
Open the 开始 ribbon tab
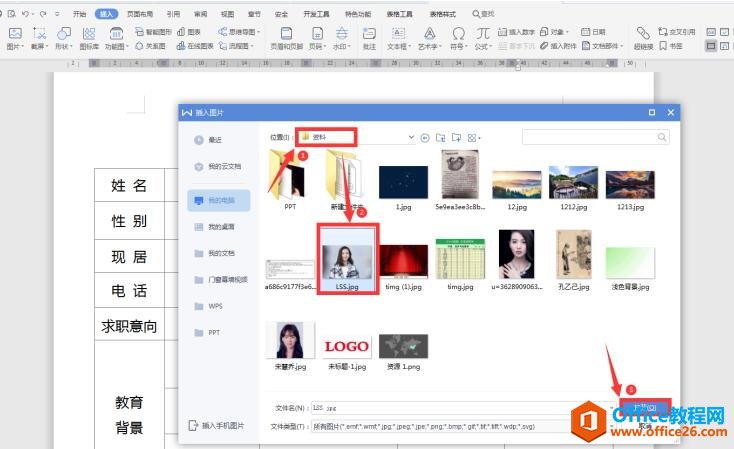(x=80, y=15)
